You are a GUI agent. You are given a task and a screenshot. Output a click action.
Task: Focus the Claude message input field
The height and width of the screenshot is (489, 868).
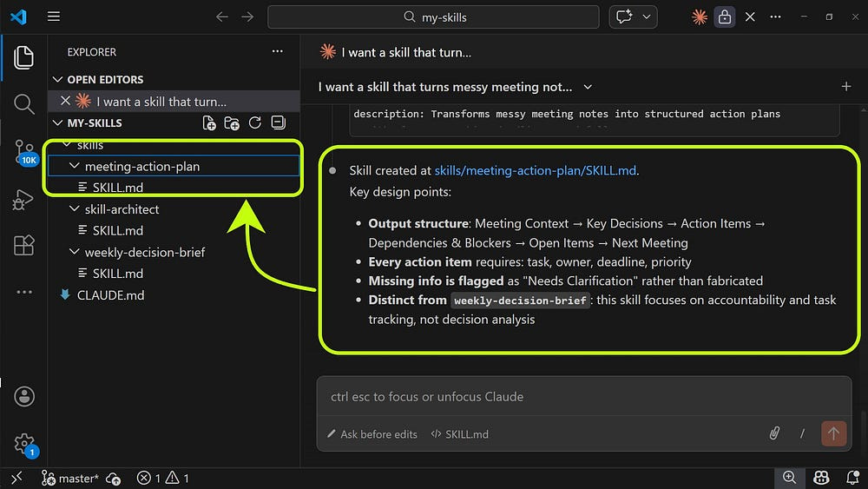click(x=583, y=397)
